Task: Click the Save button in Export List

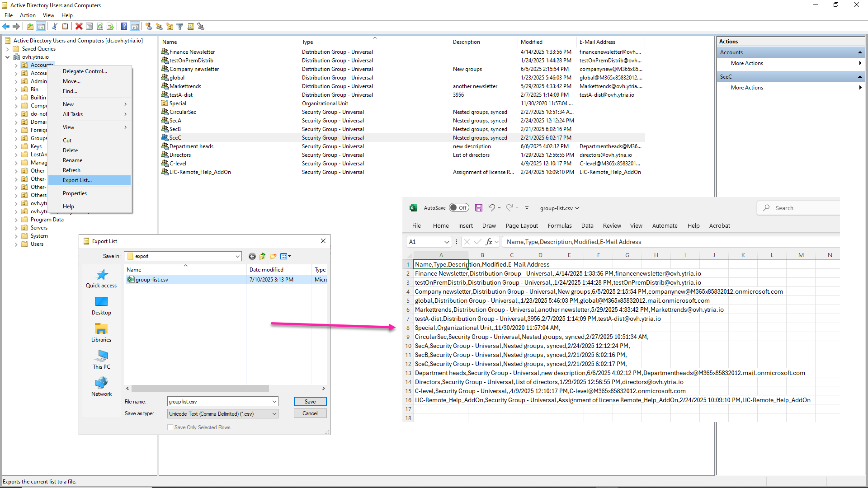Action: tap(310, 401)
